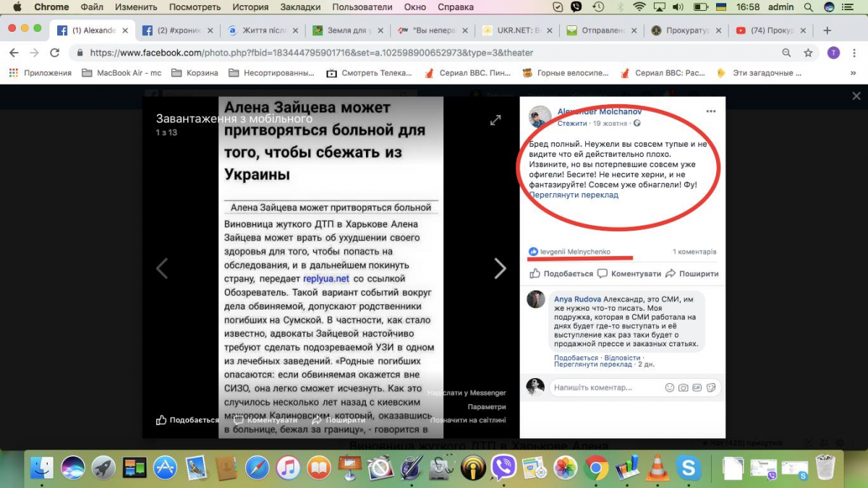This screenshot has width=868, height=488.
Task: Expand photo to fullscreen mode
Action: click(x=495, y=121)
